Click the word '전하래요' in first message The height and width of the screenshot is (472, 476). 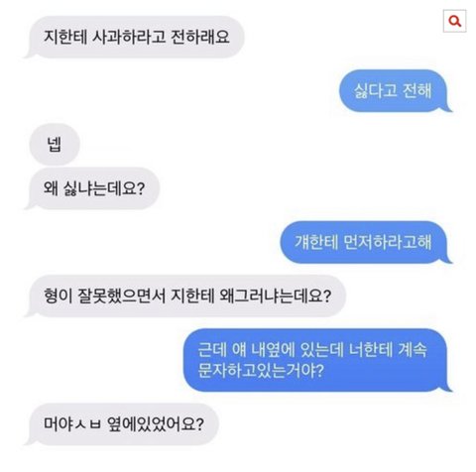pos(200,37)
